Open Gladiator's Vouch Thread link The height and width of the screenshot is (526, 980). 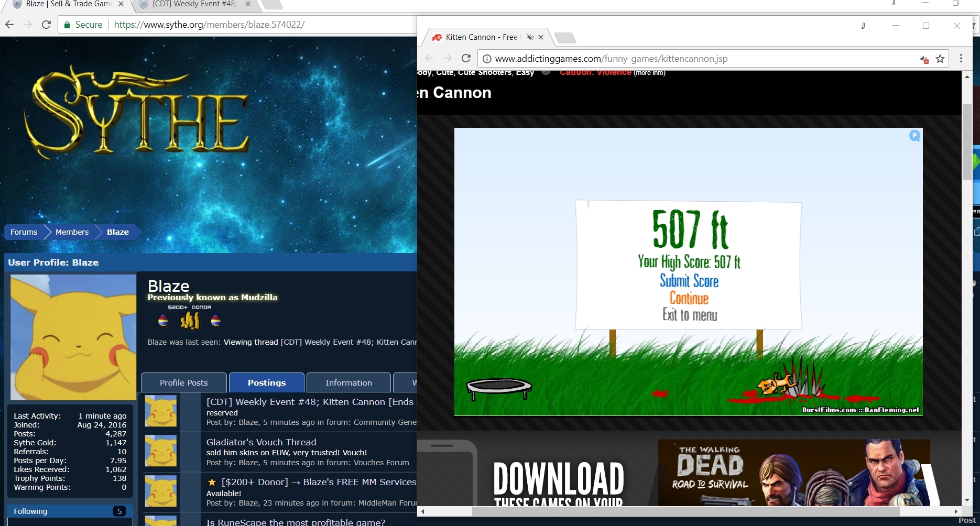click(x=262, y=442)
